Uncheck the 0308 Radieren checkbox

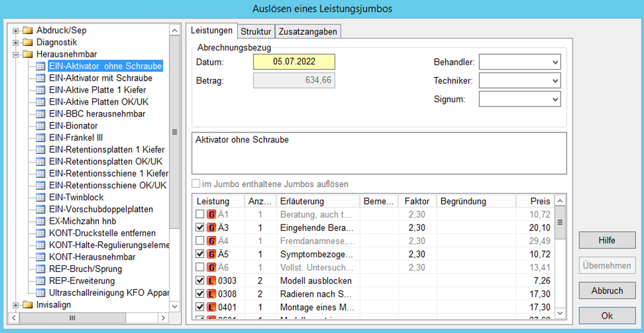[200, 294]
